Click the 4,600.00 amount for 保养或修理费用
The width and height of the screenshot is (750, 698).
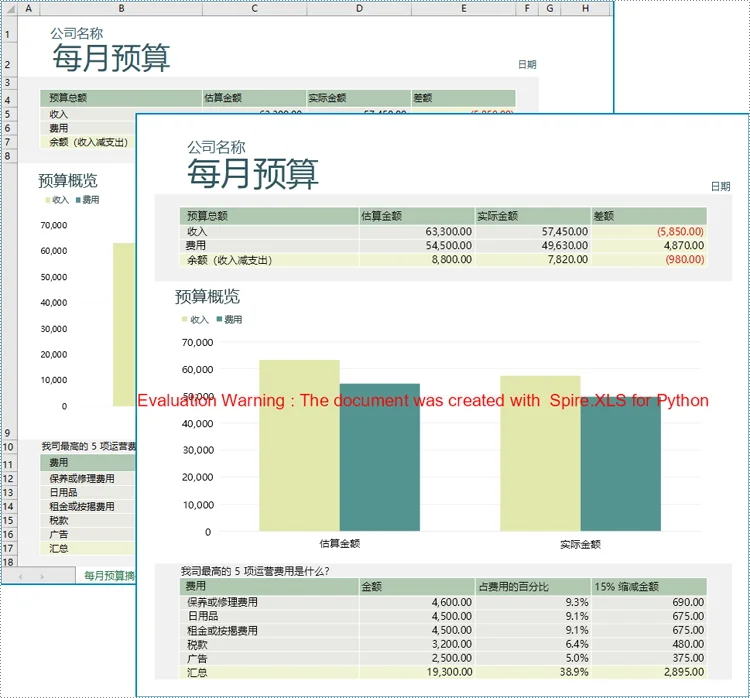point(452,602)
